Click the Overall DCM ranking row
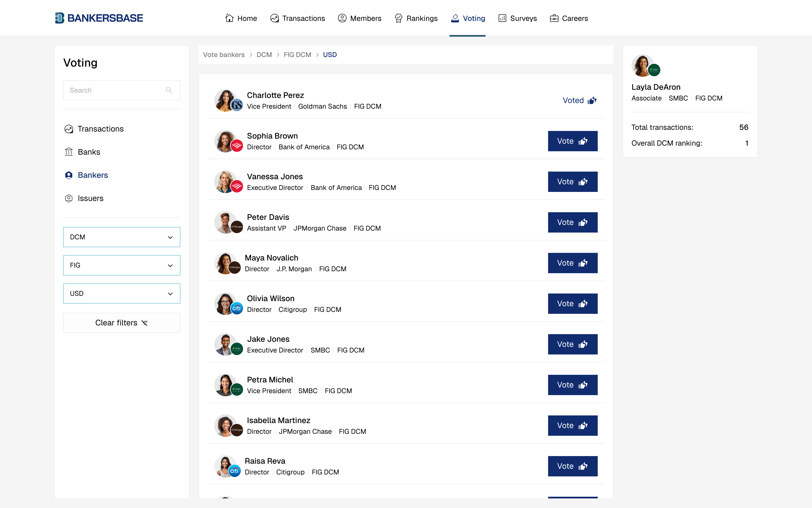This screenshot has height=508, width=812. pos(690,143)
